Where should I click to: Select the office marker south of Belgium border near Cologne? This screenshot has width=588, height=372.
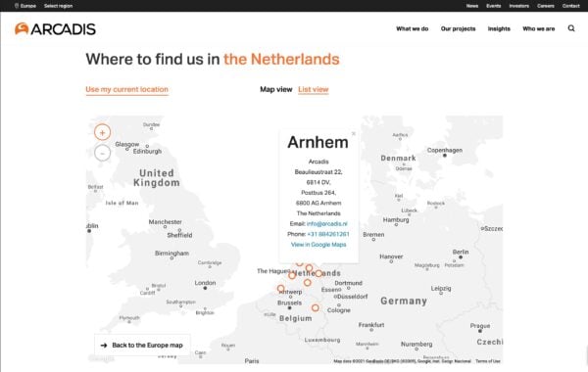click(x=316, y=307)
